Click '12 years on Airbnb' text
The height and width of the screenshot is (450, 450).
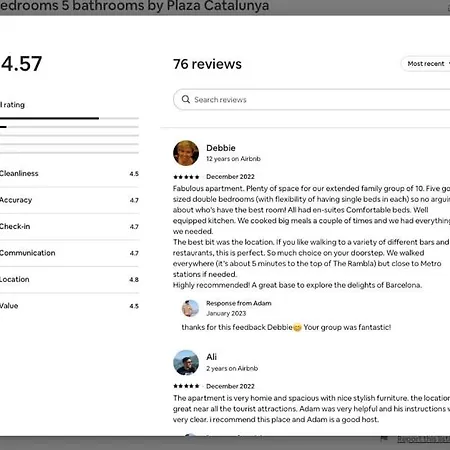pyautogui.click(x=233, y=159)
